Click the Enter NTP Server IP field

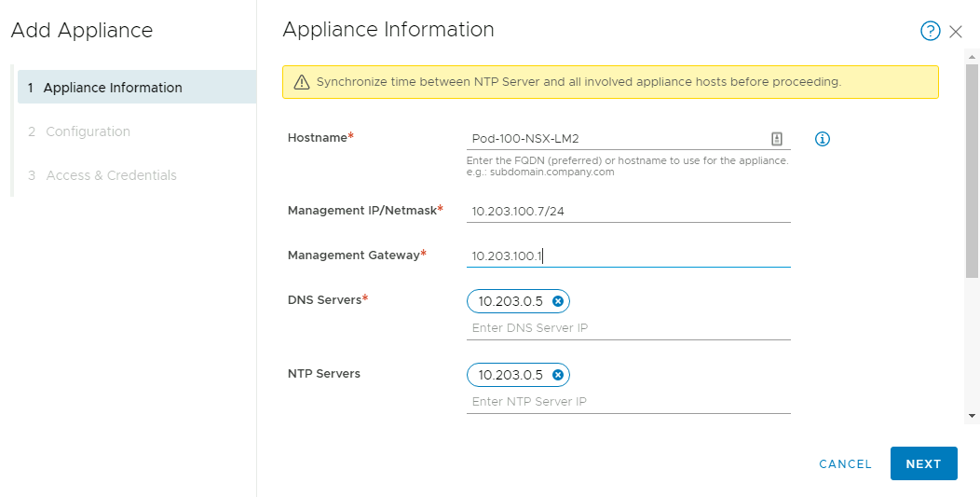[628, 402]
